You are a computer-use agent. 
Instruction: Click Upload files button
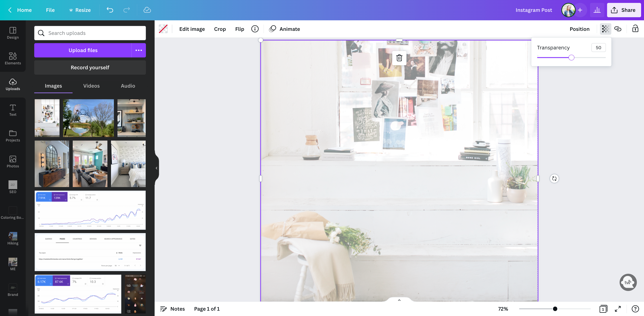click(x=83, y=50)
